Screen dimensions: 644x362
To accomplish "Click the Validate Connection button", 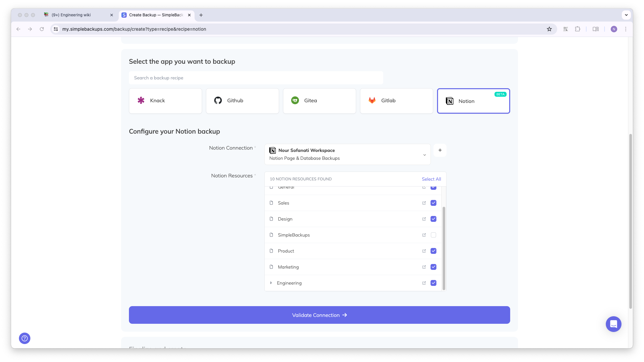I will tap(319, 315).
